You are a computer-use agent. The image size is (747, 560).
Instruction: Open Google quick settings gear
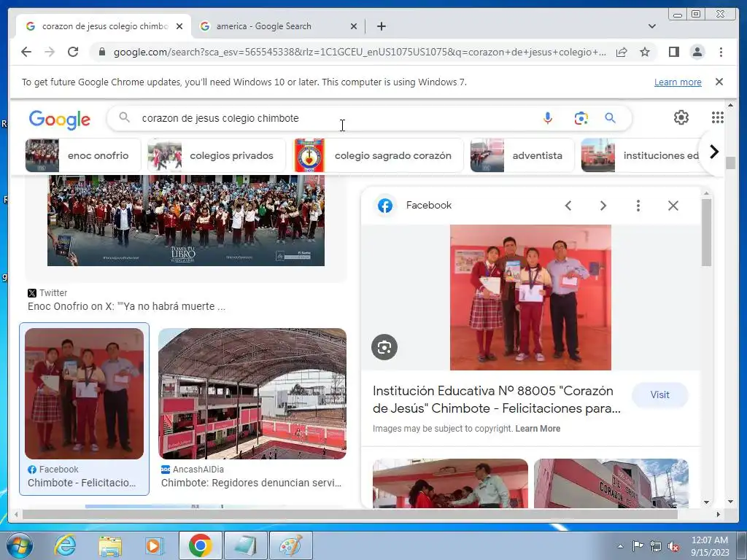681,117
